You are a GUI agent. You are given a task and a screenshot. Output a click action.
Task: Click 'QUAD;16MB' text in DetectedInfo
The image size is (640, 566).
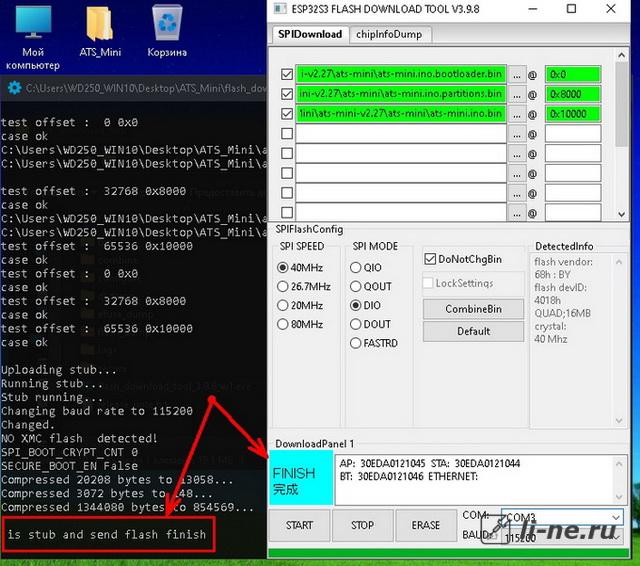[562, 313]
